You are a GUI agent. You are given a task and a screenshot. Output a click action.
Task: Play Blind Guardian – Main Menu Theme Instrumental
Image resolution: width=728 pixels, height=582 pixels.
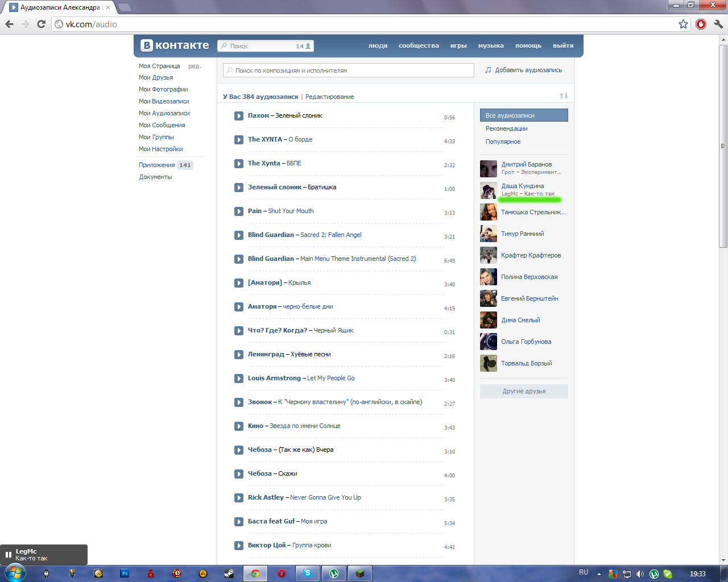(x=239, y=259)
